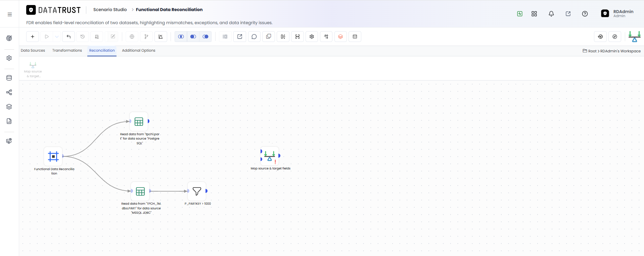The height and width of the screenshot is (256, 644).
Task: Click the plus add button in toolbar
Action: click(x=33, y=37)
